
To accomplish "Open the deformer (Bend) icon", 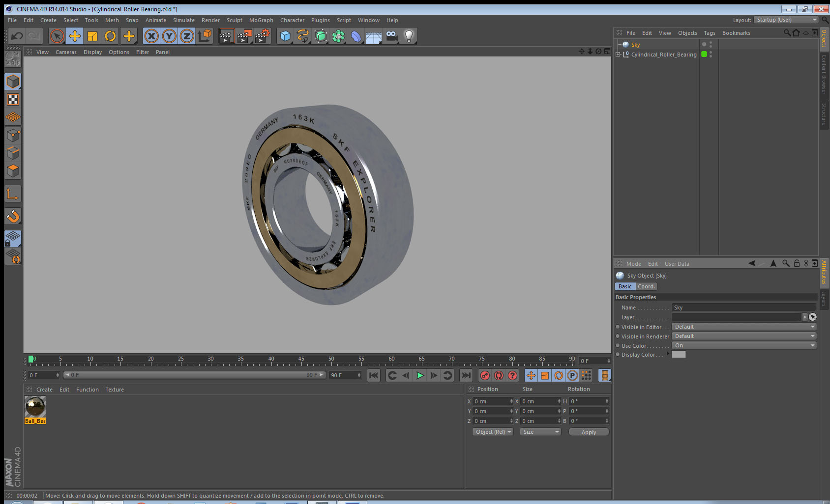I will click(x=356, y=36).
